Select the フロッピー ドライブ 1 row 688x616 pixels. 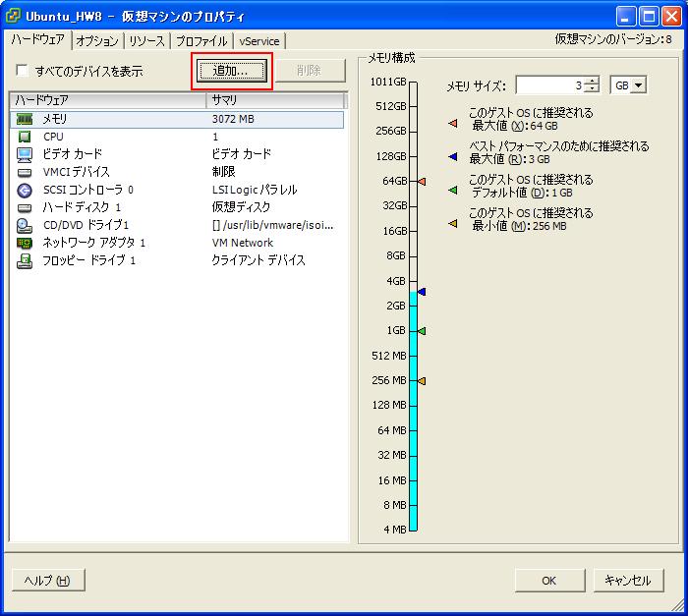pyautogui.click(x=177, y=260)
